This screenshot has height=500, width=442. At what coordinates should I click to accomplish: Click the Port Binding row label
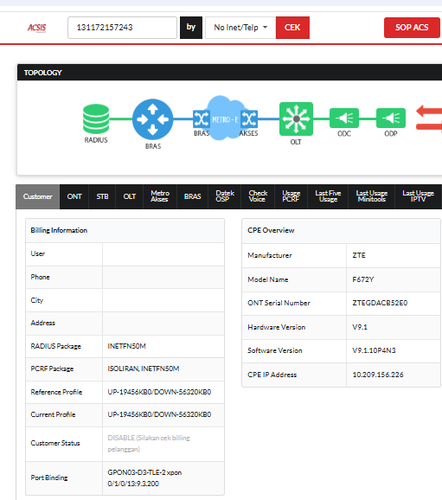[x=49, y=478]
